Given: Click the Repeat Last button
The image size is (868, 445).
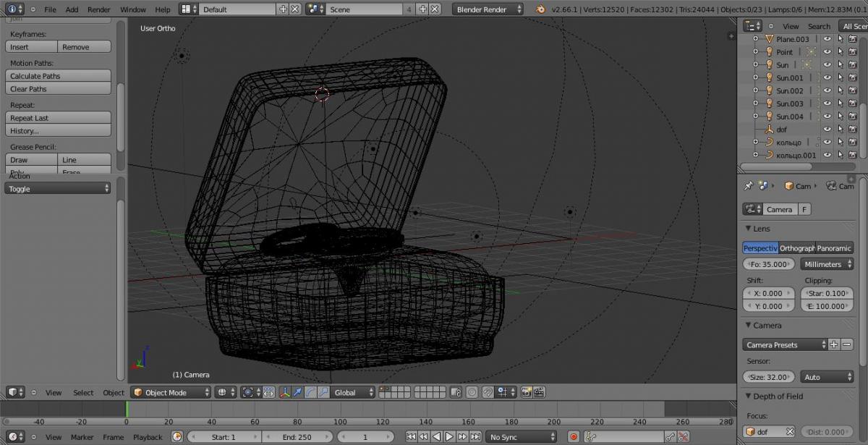Looking at the screenshot, I should point(58,118).
